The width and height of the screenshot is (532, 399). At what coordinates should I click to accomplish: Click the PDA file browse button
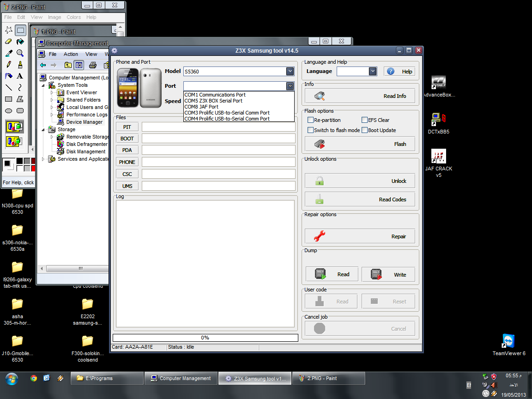pos(127,150)
